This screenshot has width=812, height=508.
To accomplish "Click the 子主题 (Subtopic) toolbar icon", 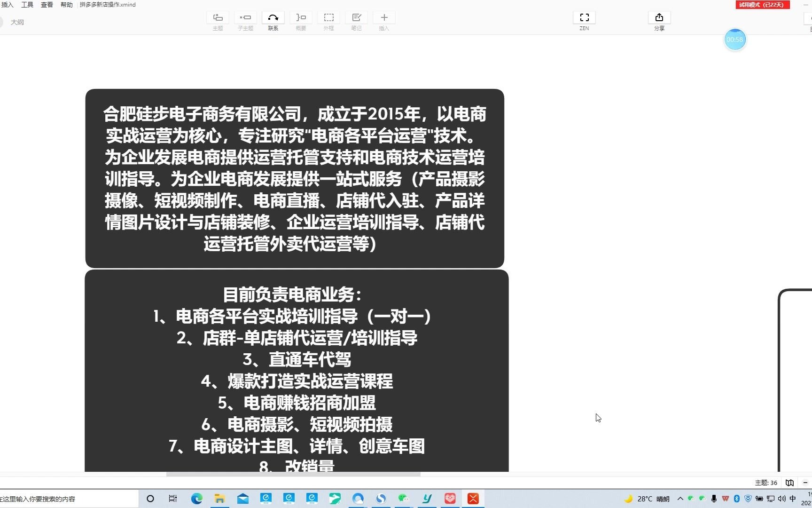I will coord(245,18).
